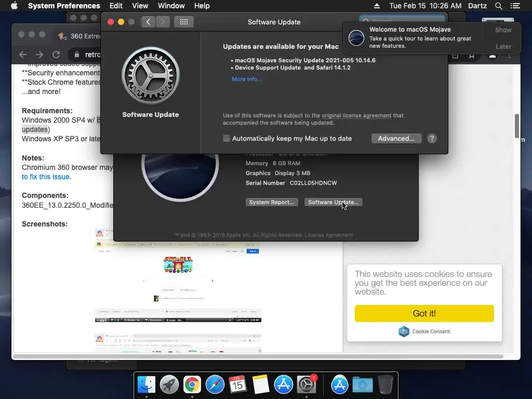The height and width of the screenshot is (399, 532).
Task: Show the macOS Mojave welcome tour
Action: [x=503, y=30]
